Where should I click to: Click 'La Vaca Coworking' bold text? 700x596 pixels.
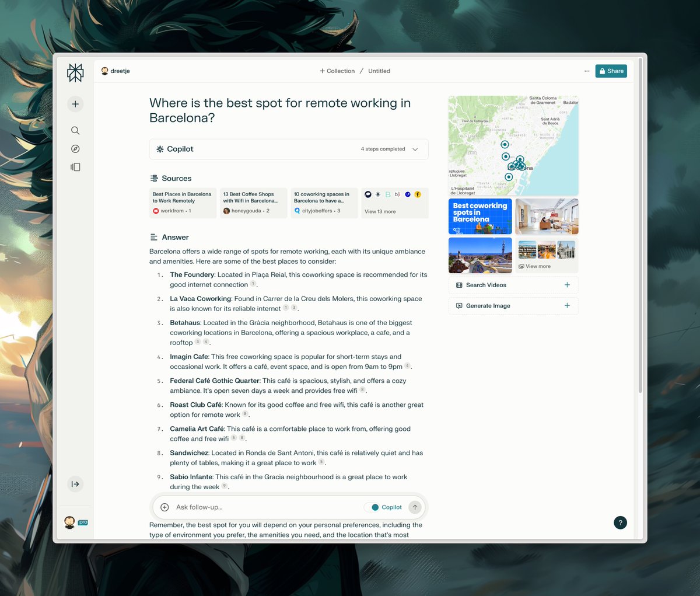201,298
